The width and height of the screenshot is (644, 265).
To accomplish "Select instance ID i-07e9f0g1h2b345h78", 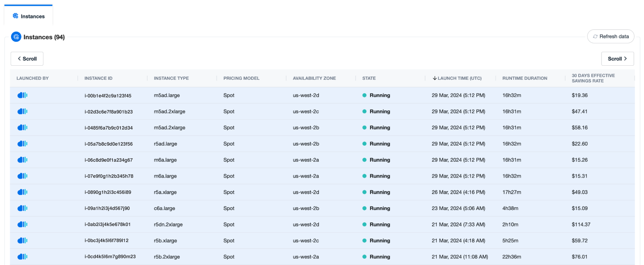I will pyautogui.click(x=109, y=176).
